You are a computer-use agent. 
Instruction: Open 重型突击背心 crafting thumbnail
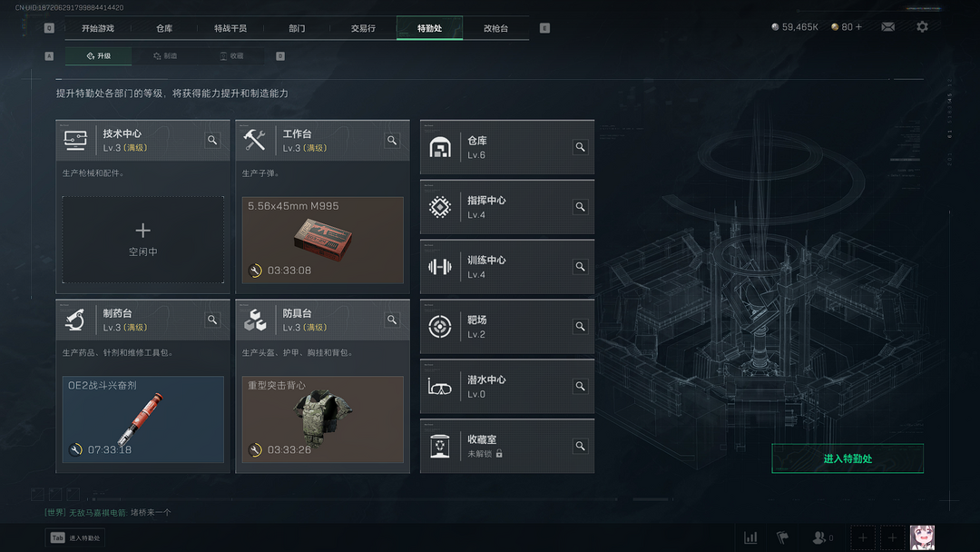click(x=322, y=419)
